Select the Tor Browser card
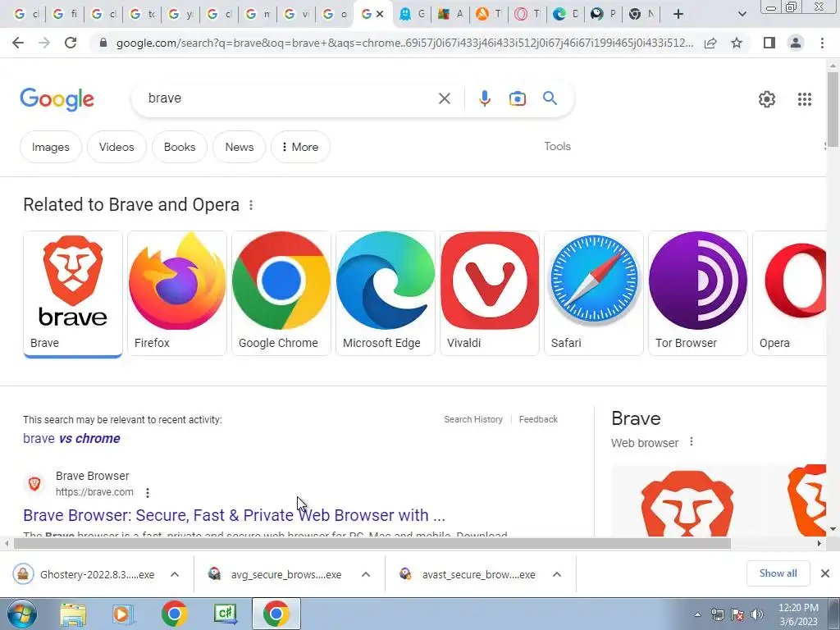 click(697, 294)
